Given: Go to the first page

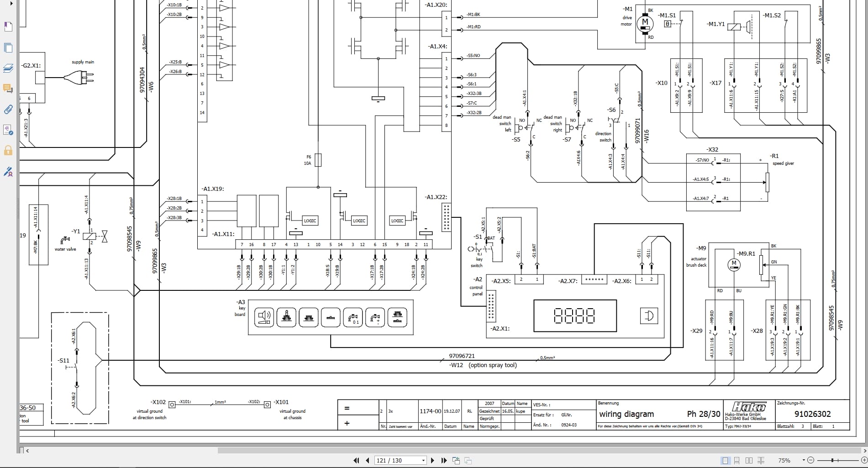Looking at the screenshot, I should point(356,460).
